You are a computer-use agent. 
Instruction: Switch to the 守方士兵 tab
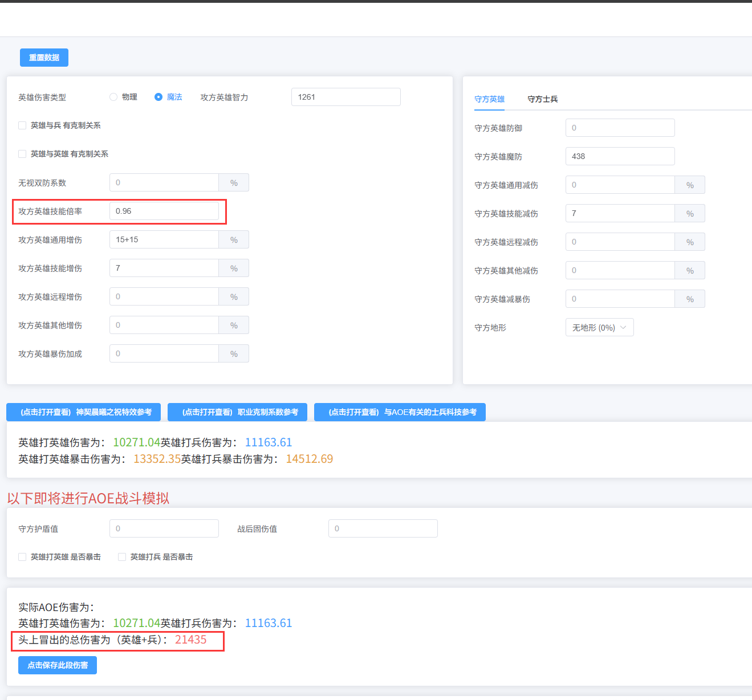click(543, 99)
